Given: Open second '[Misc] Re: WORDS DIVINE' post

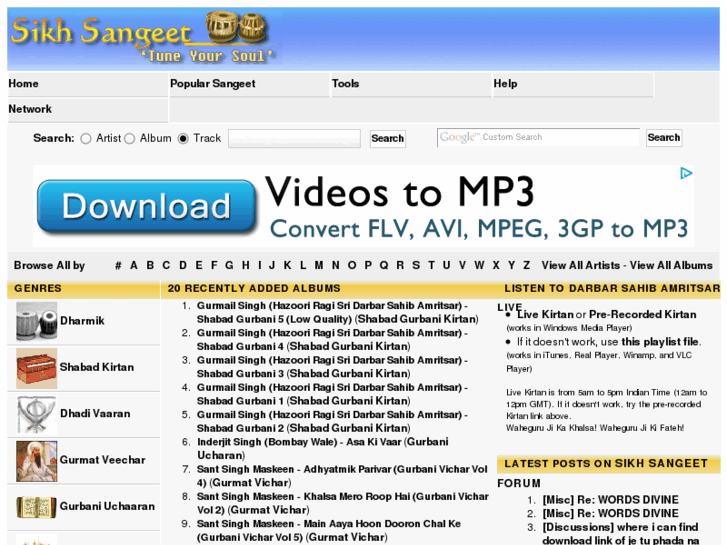Looking at the screenshot, I should [611, 514].
